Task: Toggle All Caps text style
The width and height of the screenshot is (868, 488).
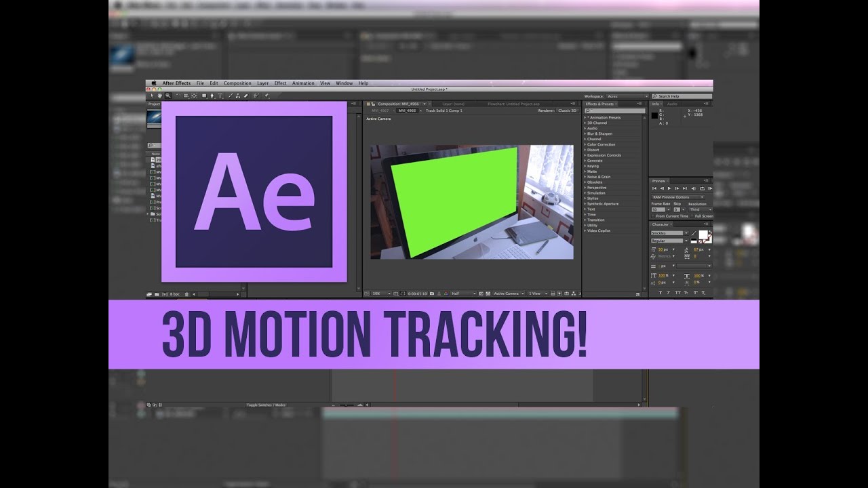Action: tap(677, 293)
